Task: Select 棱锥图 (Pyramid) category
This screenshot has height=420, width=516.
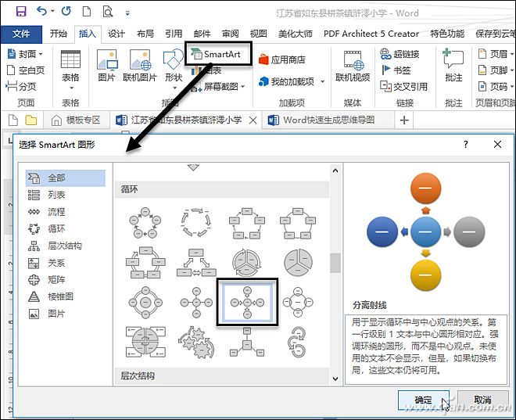Action: 65,296
